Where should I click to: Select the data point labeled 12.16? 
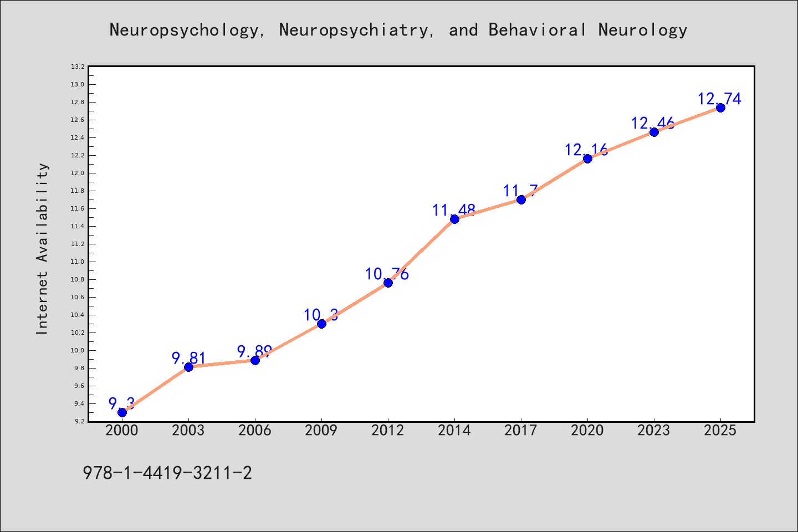coord(587,158)
